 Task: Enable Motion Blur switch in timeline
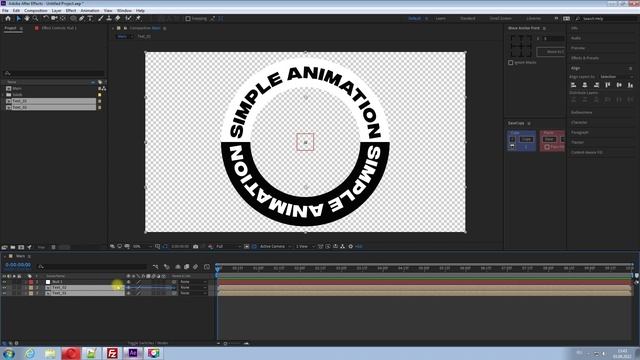196,267
